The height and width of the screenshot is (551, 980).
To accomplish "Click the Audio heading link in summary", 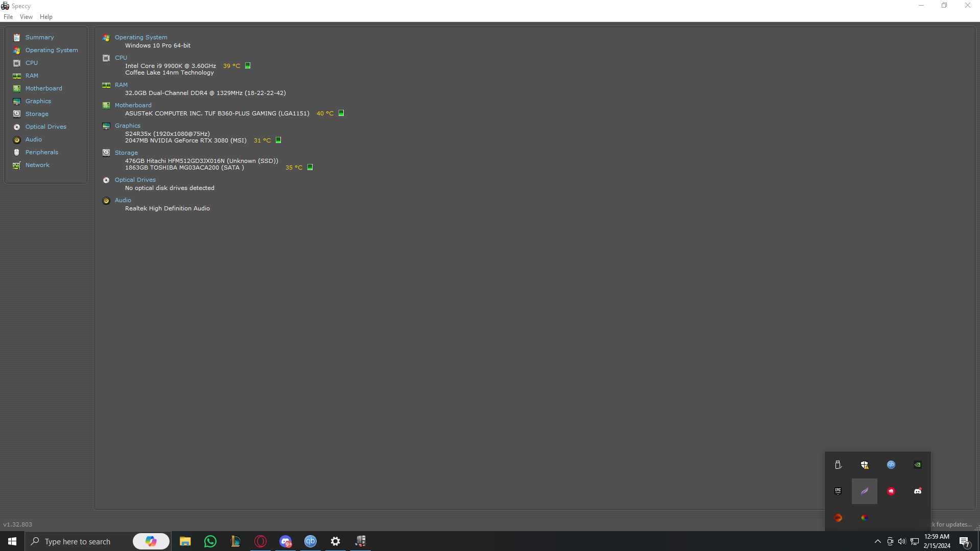I will pyautogui.click(x=123, y=200).
